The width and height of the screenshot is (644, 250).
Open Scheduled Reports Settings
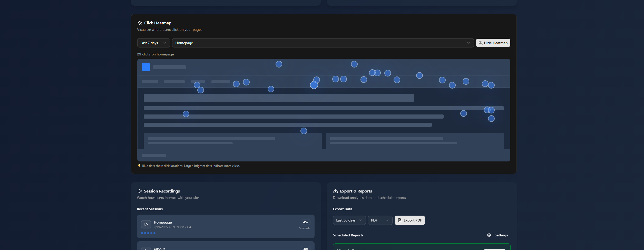click(497, 235)
